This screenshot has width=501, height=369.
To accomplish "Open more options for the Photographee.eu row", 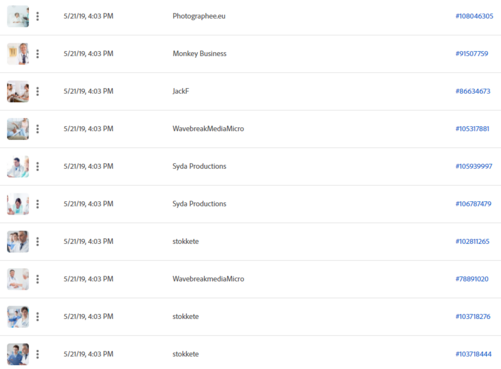I will click(38, 16).
